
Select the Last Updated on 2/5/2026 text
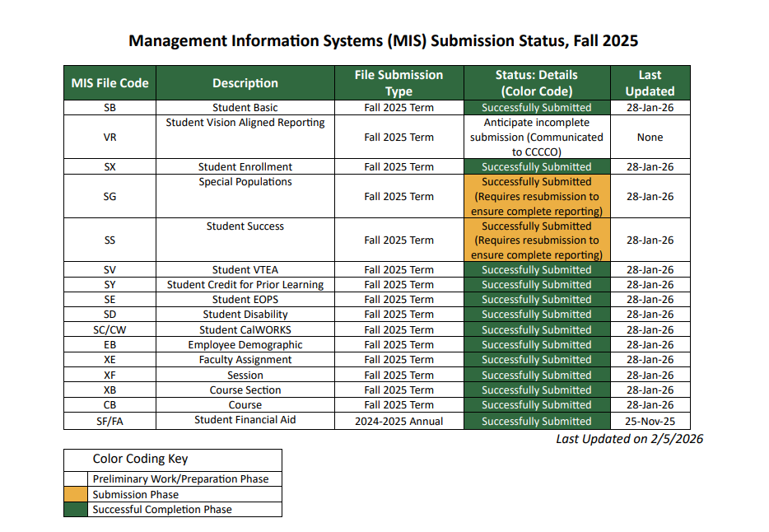tap(631, 439)
